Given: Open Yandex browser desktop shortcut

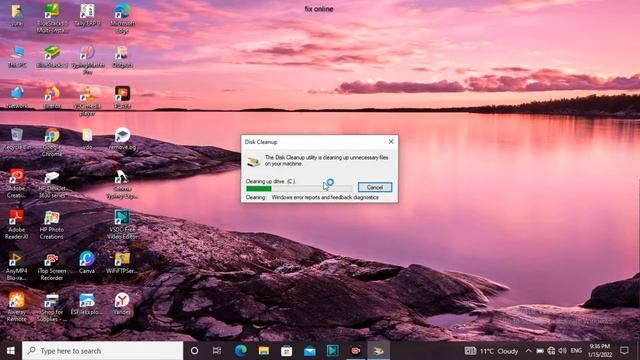Looking at the screenshot, I should [122, 304].
